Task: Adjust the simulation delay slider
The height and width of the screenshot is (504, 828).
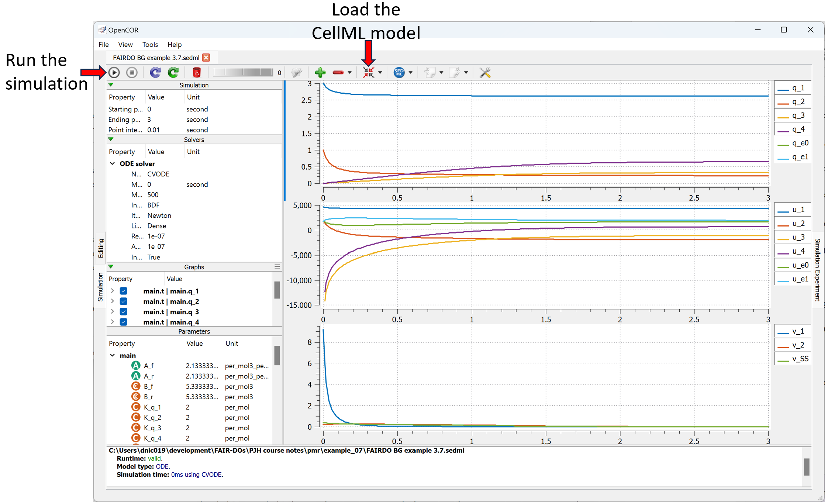Action: point(243,72)
